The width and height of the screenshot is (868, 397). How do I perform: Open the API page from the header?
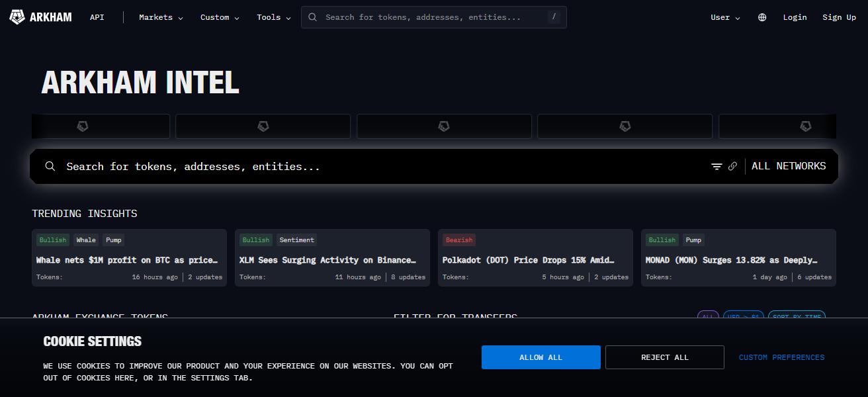97,17
